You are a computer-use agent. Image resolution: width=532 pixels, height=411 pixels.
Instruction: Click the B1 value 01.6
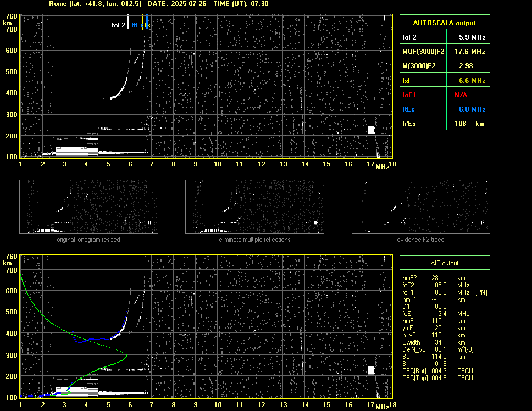(441, 364)
